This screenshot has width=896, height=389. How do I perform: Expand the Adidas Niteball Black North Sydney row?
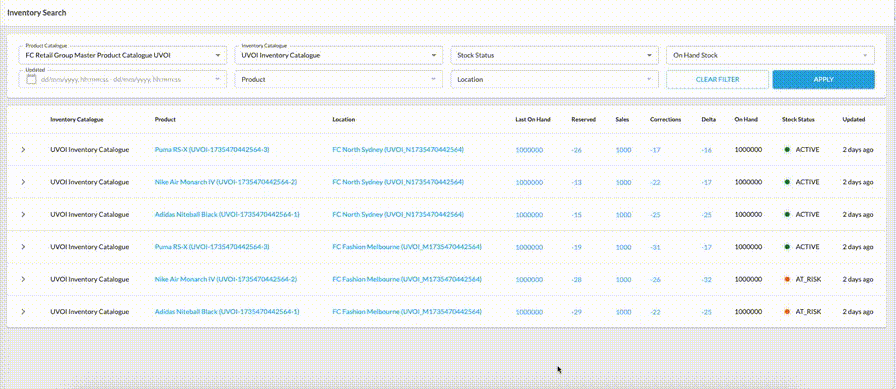click(23, 215)
